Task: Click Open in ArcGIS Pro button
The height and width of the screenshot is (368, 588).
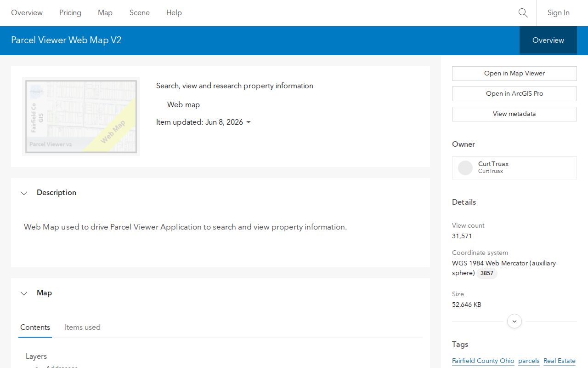Action: (514, 94)
